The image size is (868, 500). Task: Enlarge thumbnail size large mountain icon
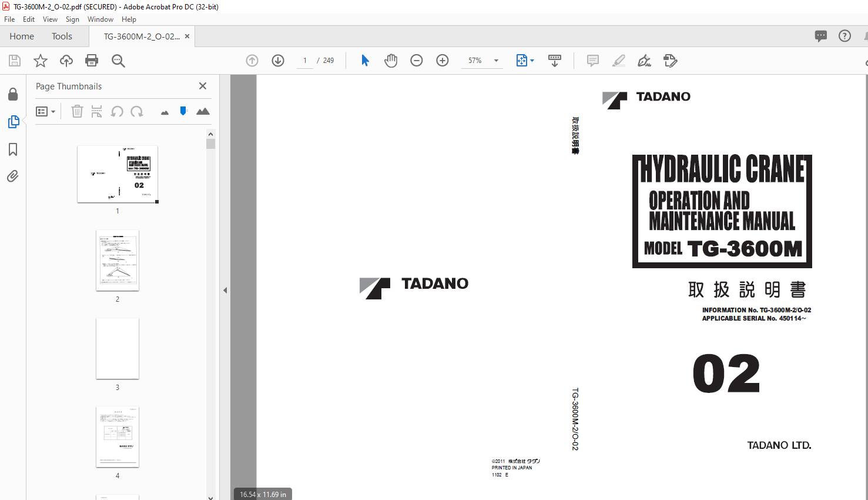[x=203, y=111]
